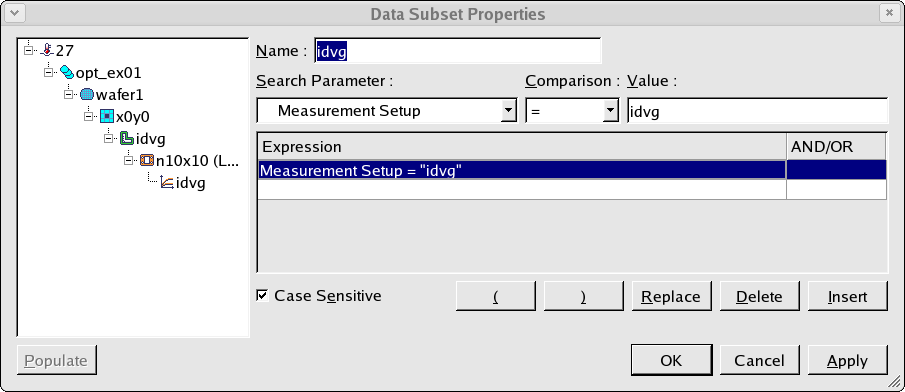
Task: Click into the Value input field
Action: pos(757,111)
